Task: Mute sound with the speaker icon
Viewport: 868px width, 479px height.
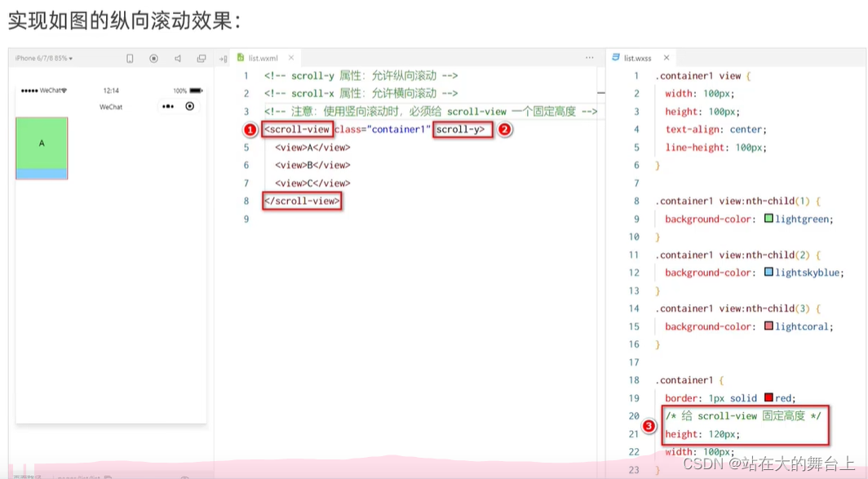Action: (x=178, y=58)
